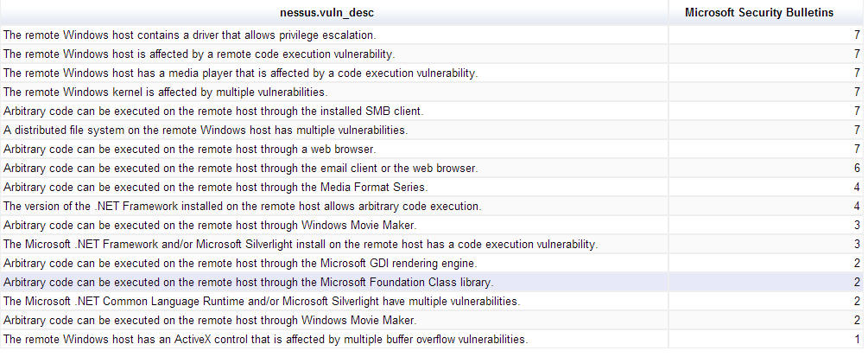
Task: Click the Windows Movie Maker row with count 3
Action: pos(432,225)
